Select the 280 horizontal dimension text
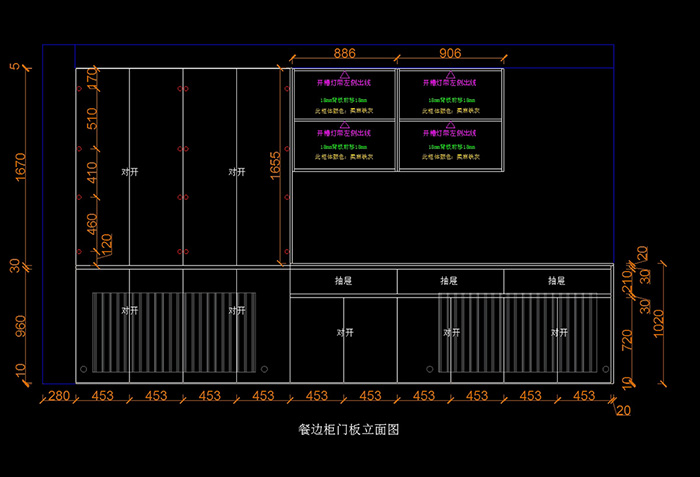Screen dimensions: 700x477 59,396
